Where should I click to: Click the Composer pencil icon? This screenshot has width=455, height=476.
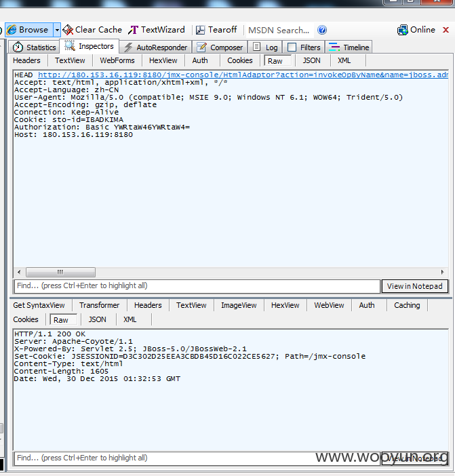click(201, 47)
